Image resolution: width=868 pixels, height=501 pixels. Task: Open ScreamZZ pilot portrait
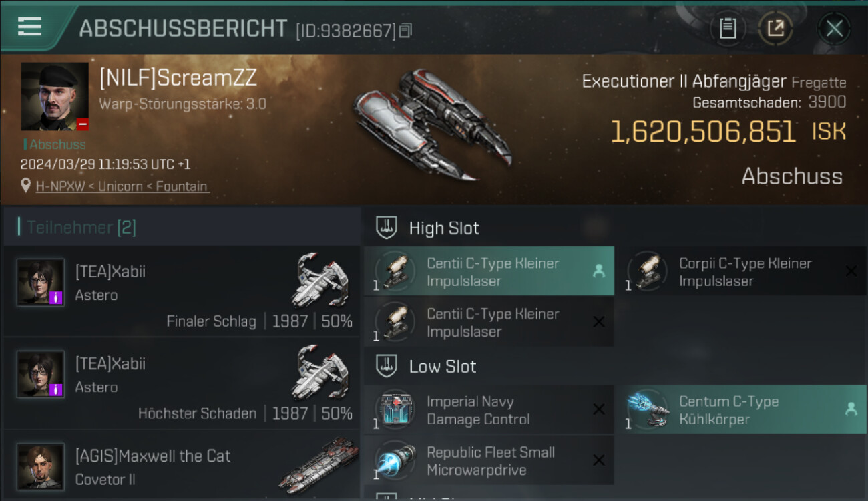point(55,96)
